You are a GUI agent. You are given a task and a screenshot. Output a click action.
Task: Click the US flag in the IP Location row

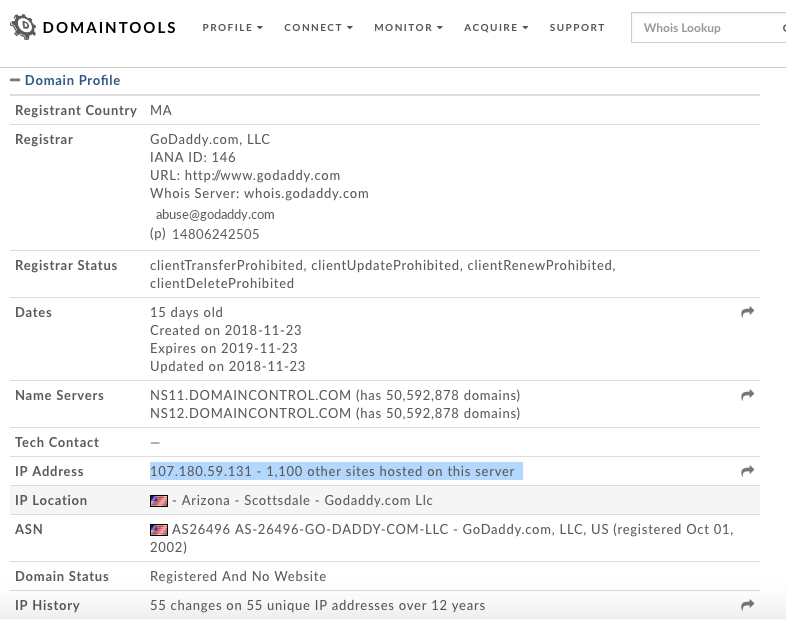click(158, 500)
